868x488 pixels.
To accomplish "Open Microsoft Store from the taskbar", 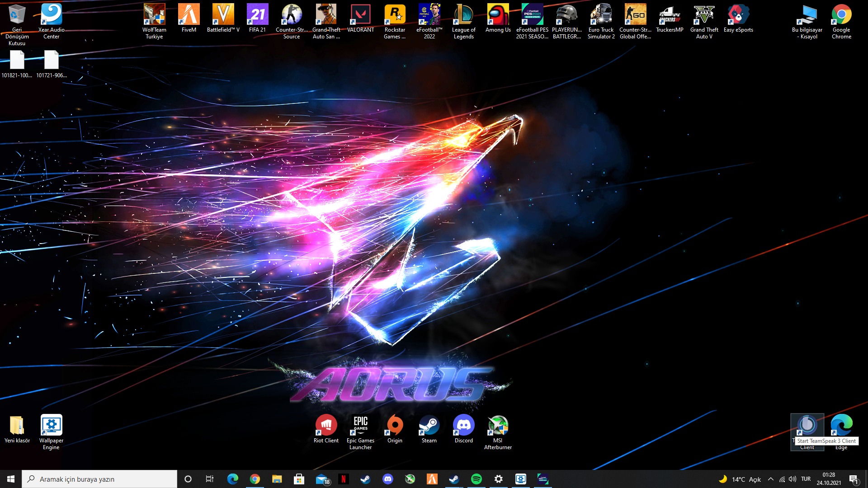I will pos(299,479).
